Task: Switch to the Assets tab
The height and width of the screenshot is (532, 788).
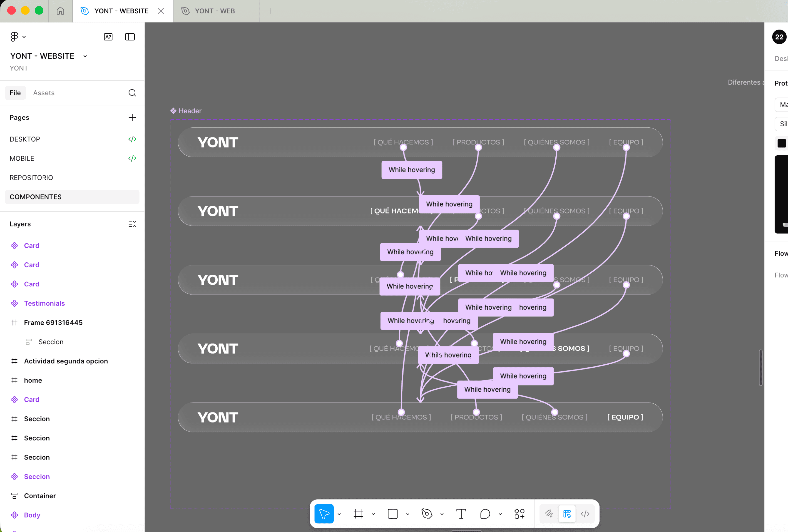Action: [x=44, y=93]
